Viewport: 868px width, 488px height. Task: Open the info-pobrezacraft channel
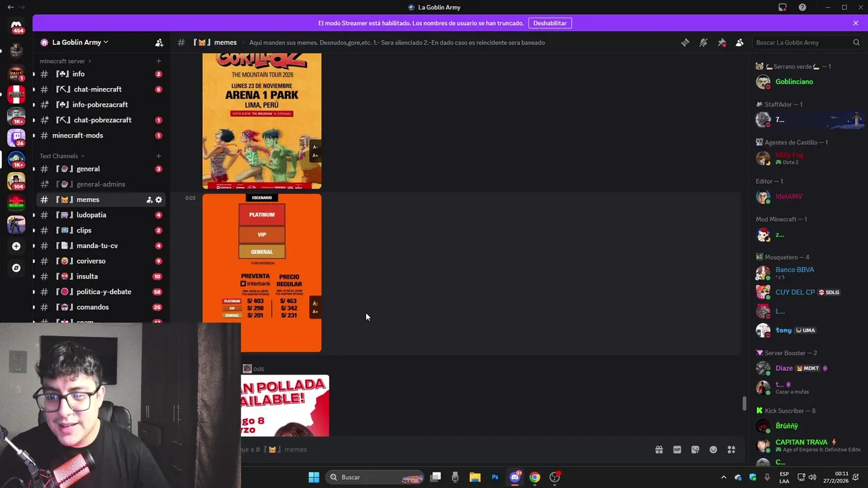click(100, 104)
